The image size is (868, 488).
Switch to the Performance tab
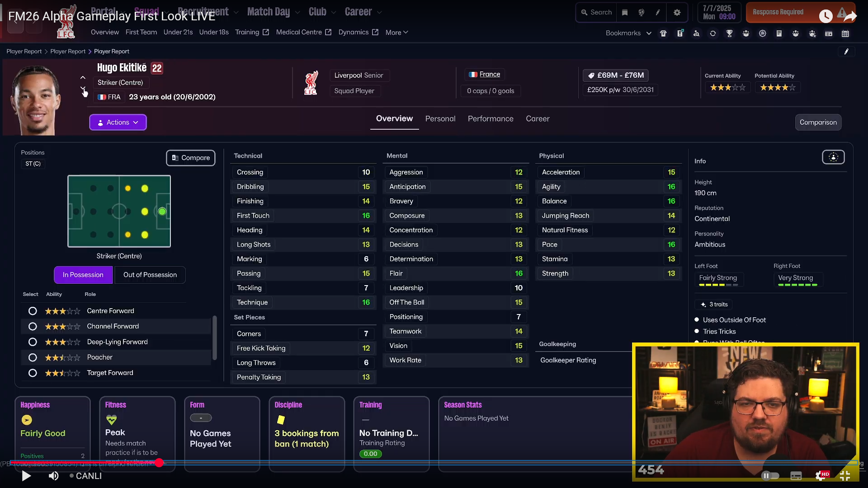pos(491,119)
